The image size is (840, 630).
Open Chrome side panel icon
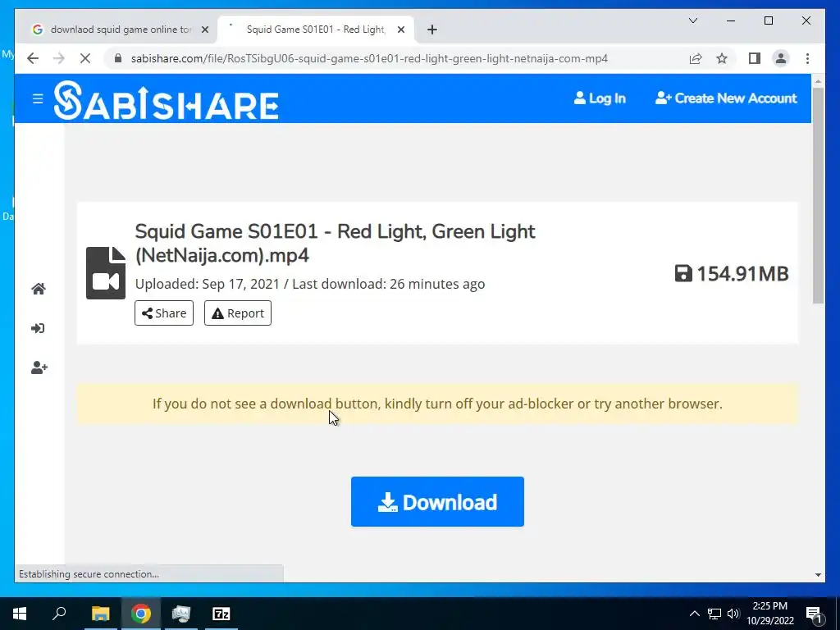755,58
